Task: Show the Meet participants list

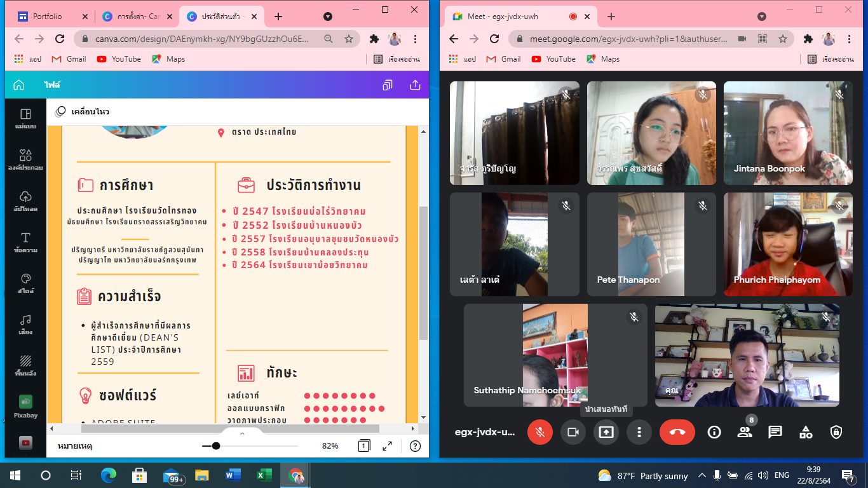Action: 744,432
